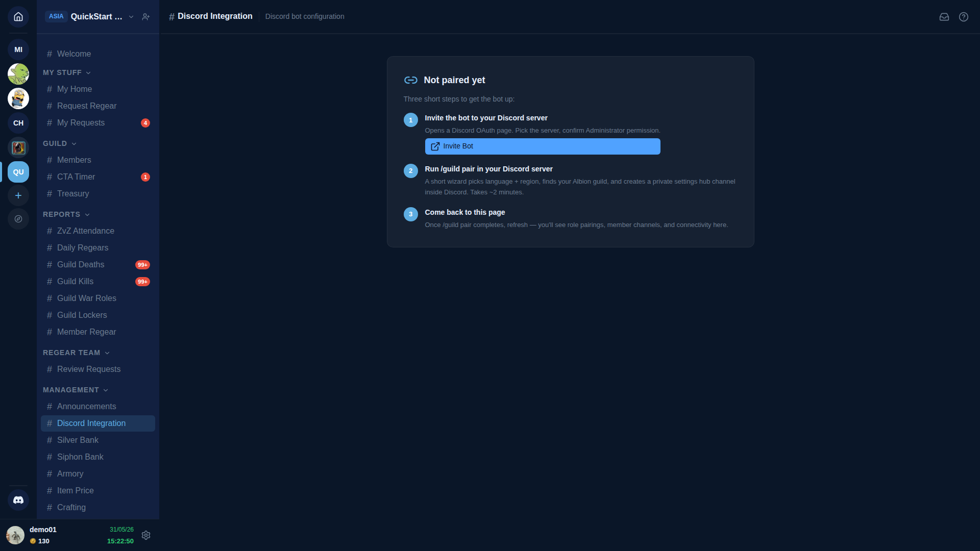980x551 pixels.
Task: Click the ASIA region badge
Action: click(56, 16)
